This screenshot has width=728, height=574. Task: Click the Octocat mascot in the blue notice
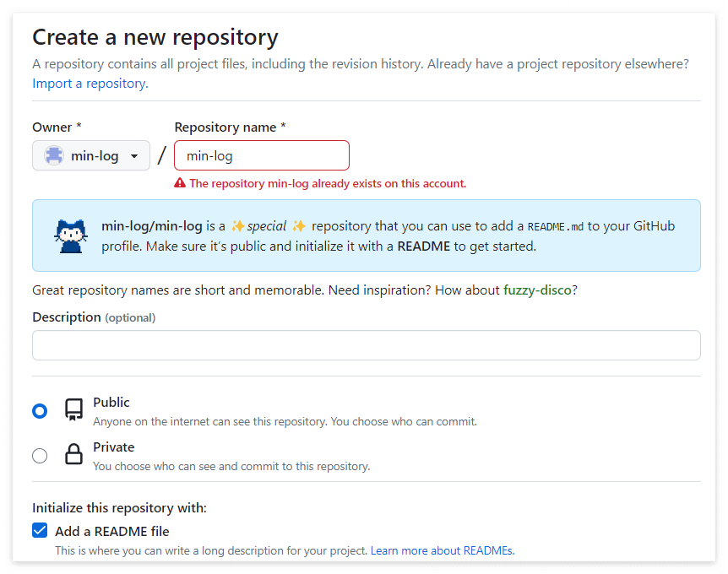coord(71,236)
